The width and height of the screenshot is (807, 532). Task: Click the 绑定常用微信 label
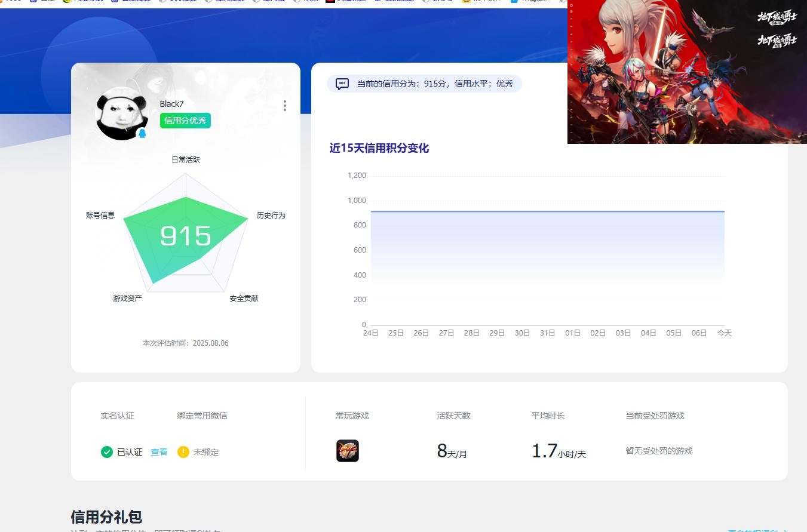pyautogui.click(x=202, y=416)
